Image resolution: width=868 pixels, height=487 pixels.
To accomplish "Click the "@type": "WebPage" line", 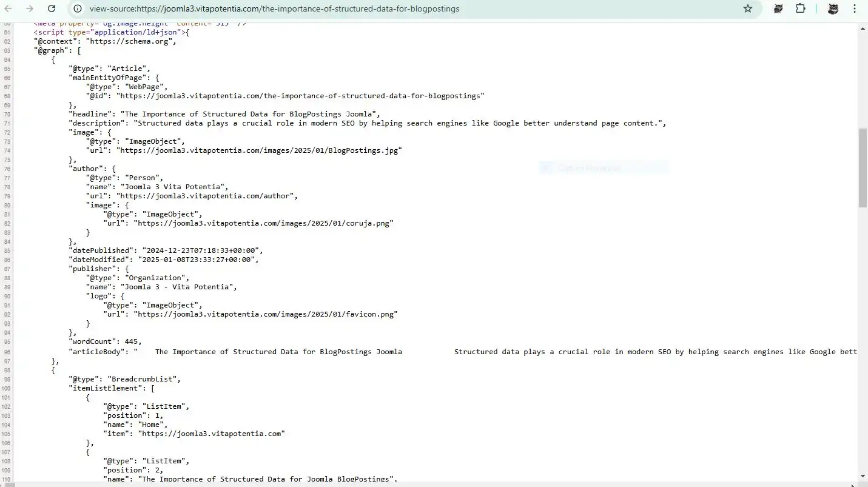I will 127,87.
